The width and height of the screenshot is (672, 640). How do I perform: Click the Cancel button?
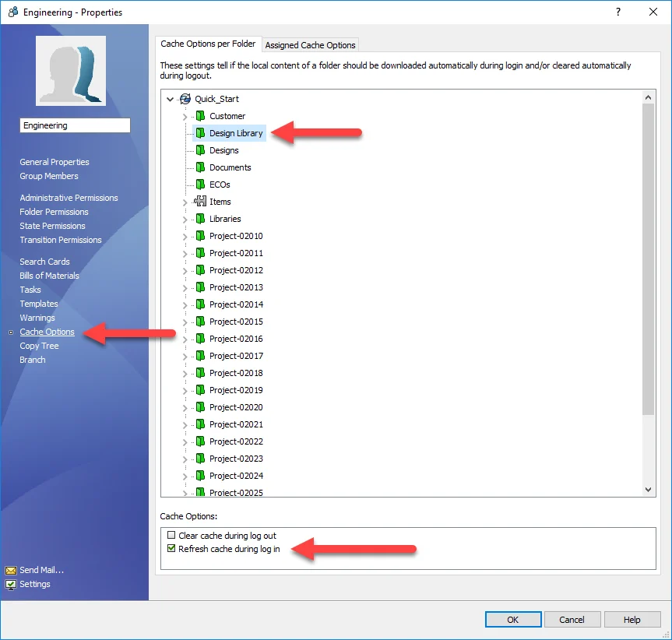point(572,620)
